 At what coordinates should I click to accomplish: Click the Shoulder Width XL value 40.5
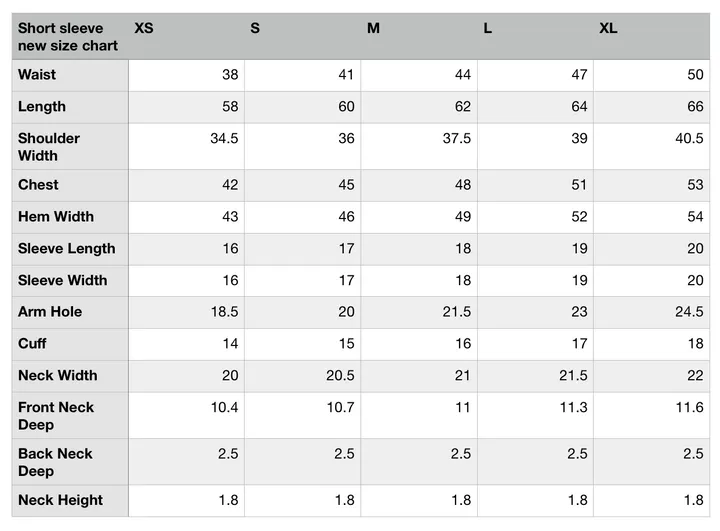coord(689,138)
